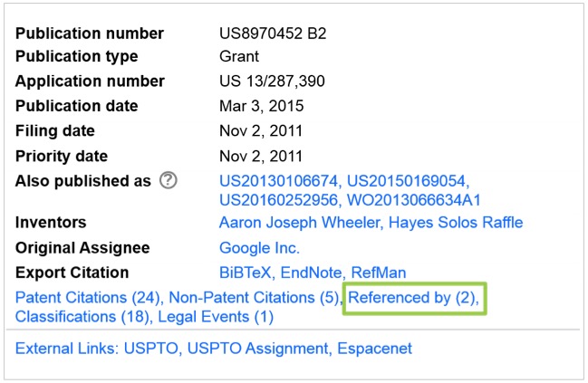Go to Classifications (18) section

pos(82,317)
